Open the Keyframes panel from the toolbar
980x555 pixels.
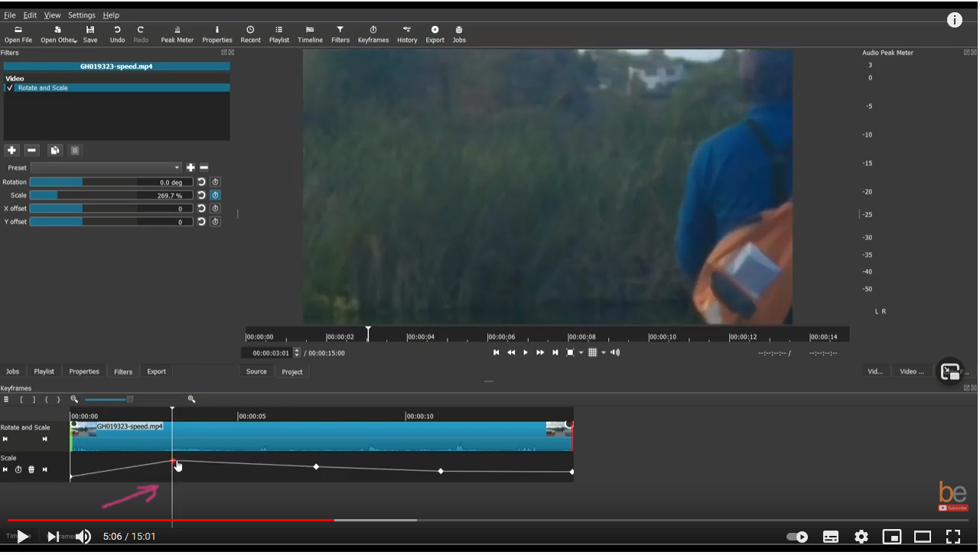tap(373, 34)
